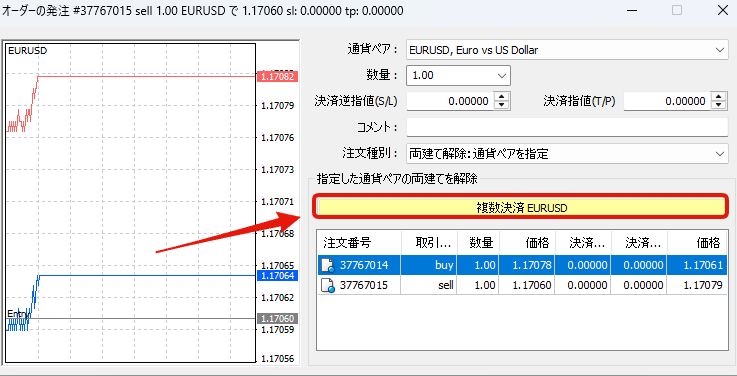
Task: Click the コメント input field
Action: pyautogui.click(x=567, y=127)
